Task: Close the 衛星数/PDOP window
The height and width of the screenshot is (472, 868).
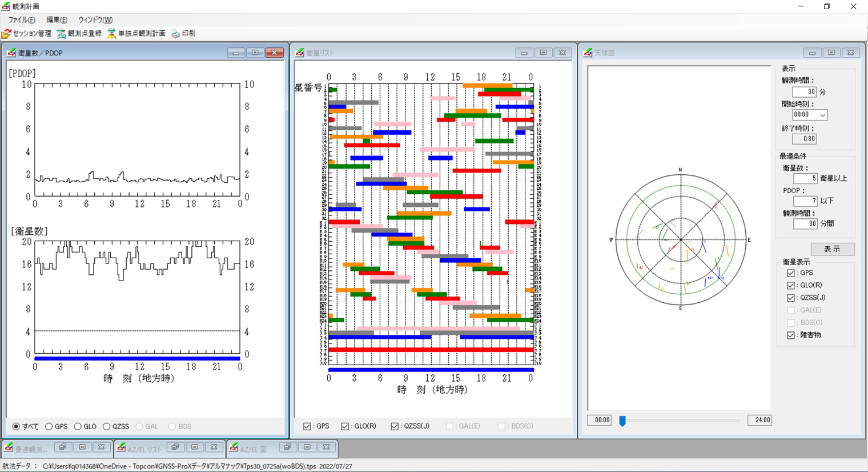Action: [275, 53]
